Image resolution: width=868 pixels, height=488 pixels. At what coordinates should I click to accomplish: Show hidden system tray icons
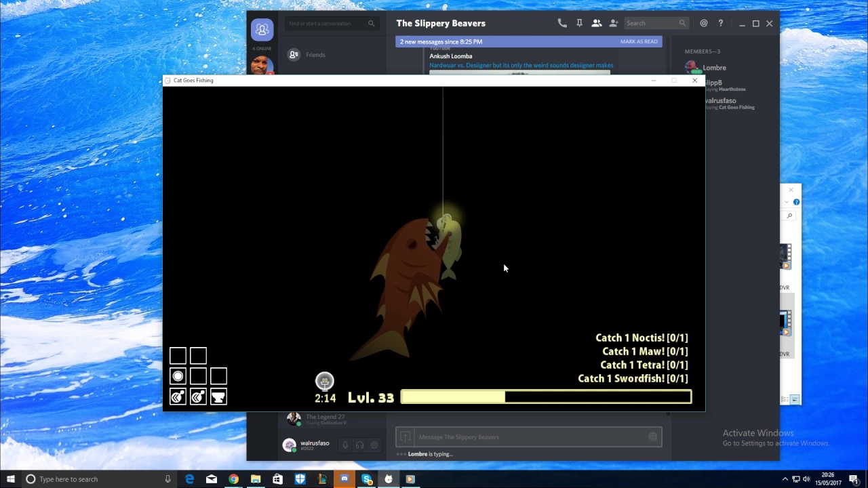click(785, 479)
